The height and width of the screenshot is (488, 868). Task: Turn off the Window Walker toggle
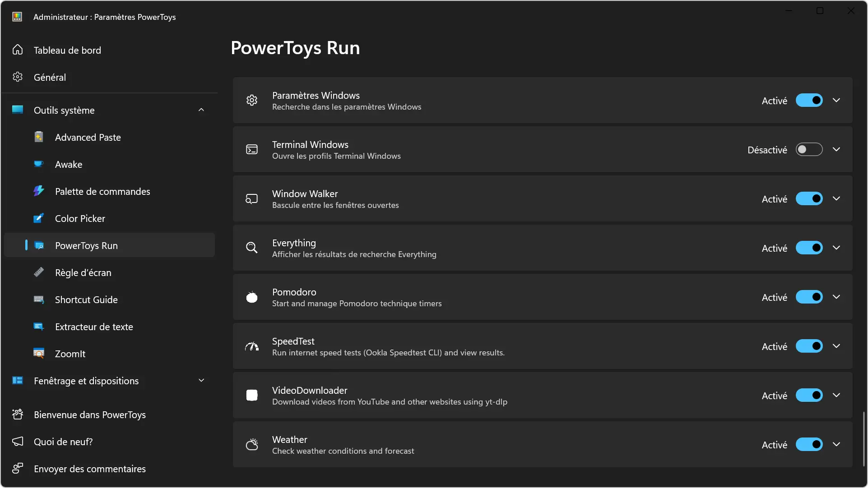(x=809, y=198)
